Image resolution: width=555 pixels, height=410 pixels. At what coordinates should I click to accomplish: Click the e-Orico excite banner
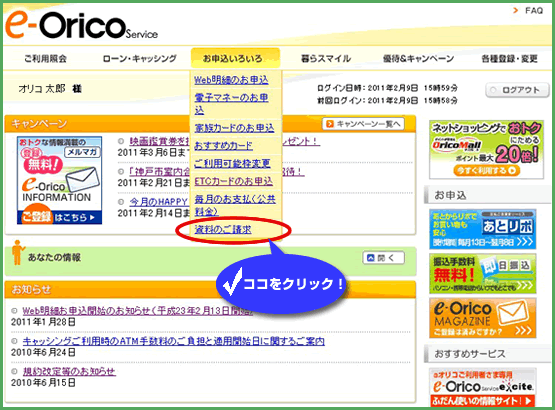tap(483, 387)
